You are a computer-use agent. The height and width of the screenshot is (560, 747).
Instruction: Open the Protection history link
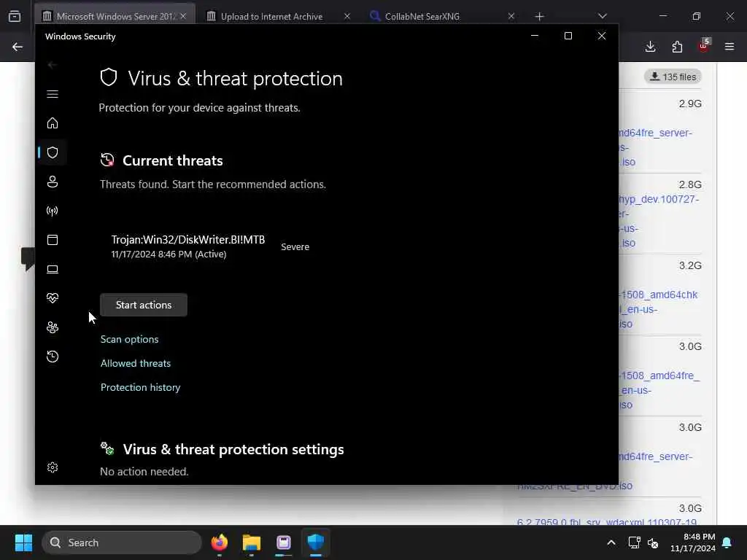coord(141,387)
